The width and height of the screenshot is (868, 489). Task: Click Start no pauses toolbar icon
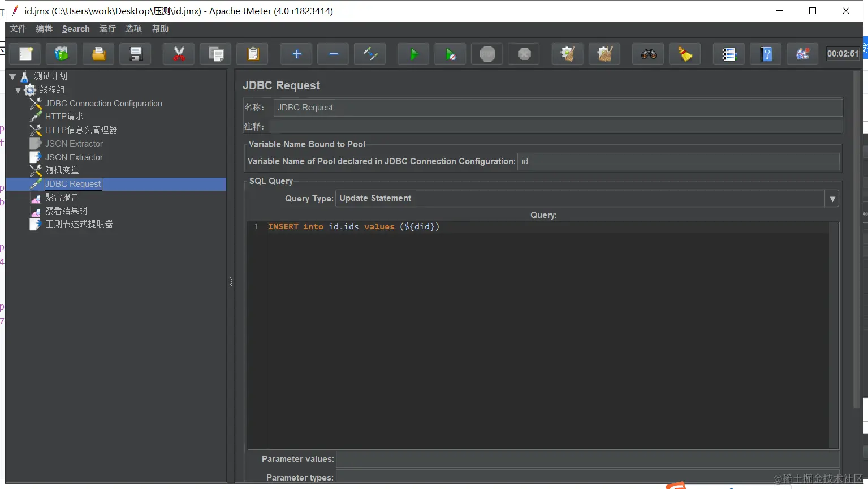point(450,54)
